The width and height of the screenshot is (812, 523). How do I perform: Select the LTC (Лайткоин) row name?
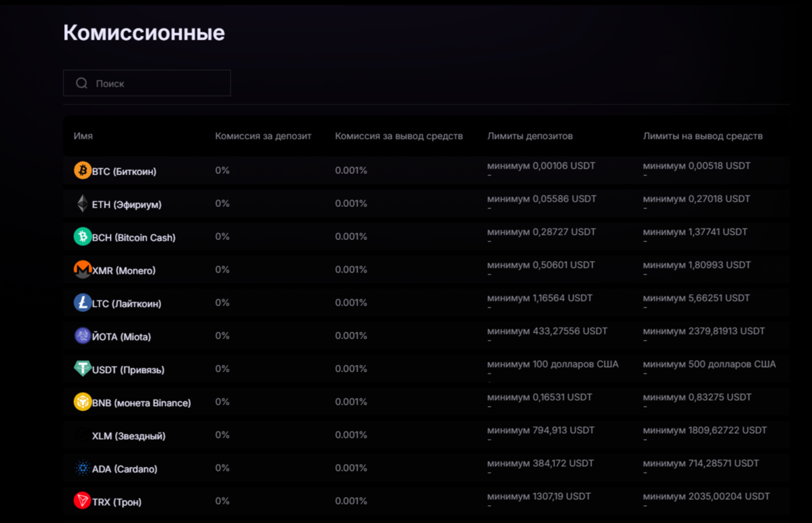[x=127, y=303]
